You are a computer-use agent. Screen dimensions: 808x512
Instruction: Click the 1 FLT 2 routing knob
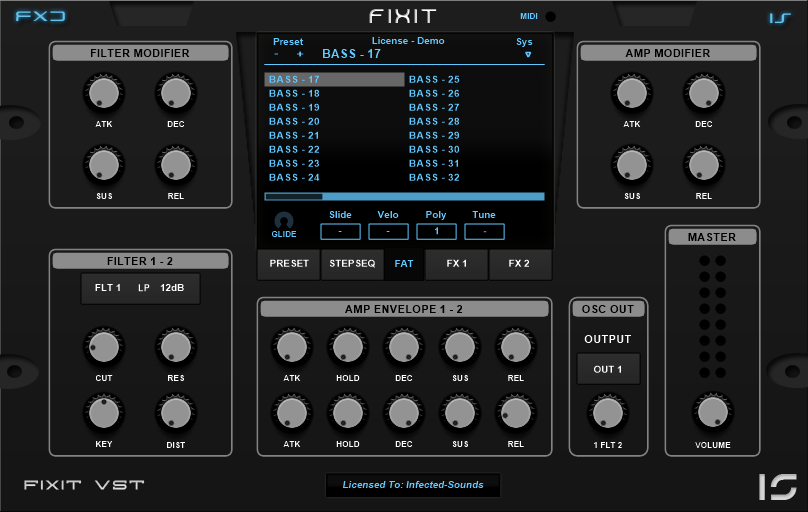(x=608, y=413)
